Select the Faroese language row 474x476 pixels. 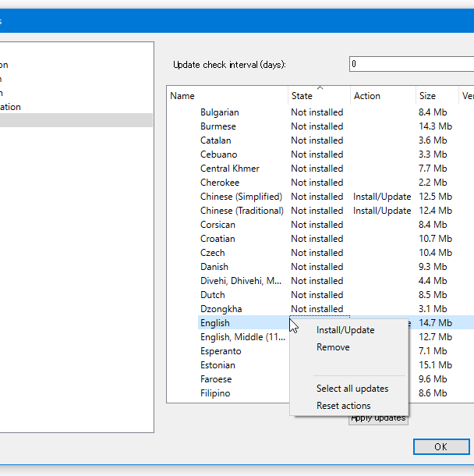tap(216, 379)
